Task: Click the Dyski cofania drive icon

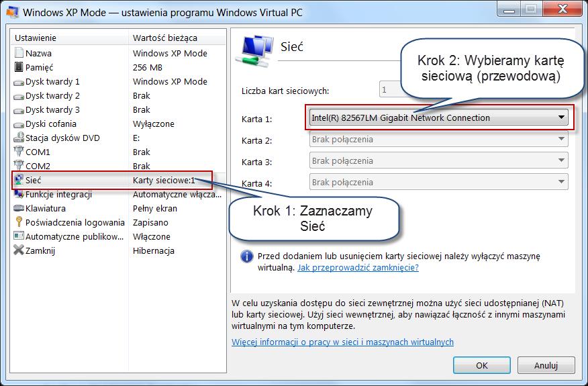Action: coord(19,125)
